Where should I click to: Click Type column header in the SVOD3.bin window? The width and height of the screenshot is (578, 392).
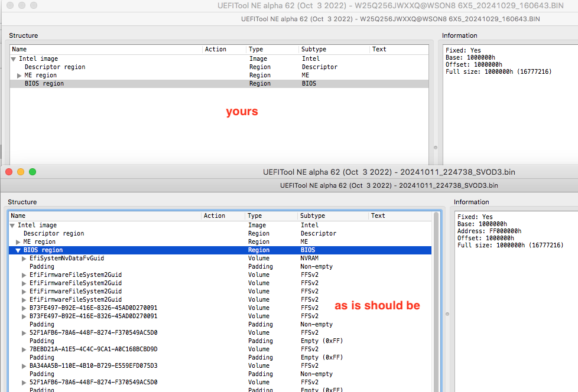[x=271, y=215]
